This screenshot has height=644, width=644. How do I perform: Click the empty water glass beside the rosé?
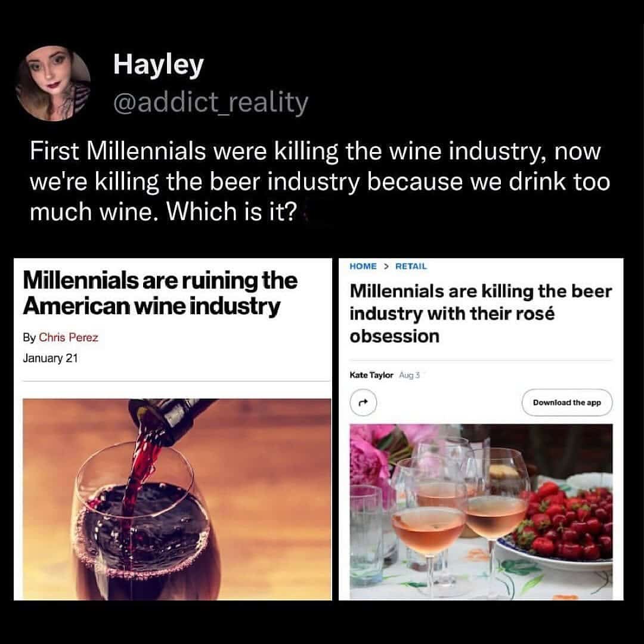(366, 525)
